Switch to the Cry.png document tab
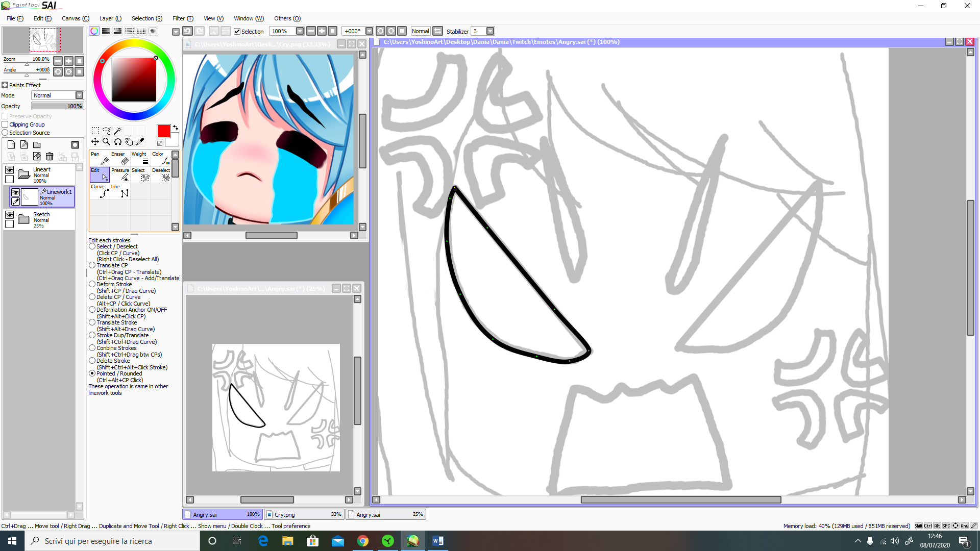The width and height of the screenshot is (980, 551). pyautogui.click(x=305, y=514)
